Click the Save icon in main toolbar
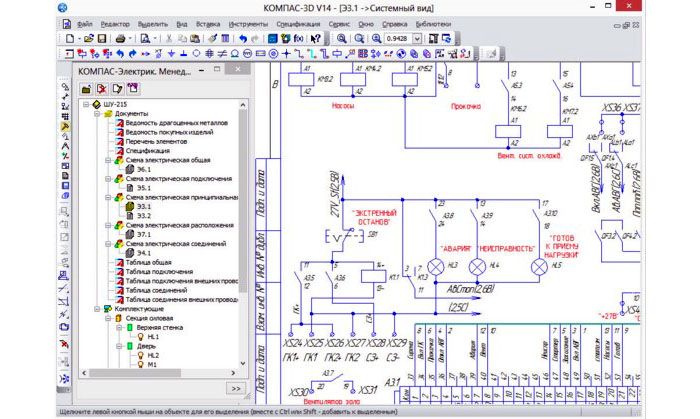Viewport: 700px width, 419px height. (102, 38)
